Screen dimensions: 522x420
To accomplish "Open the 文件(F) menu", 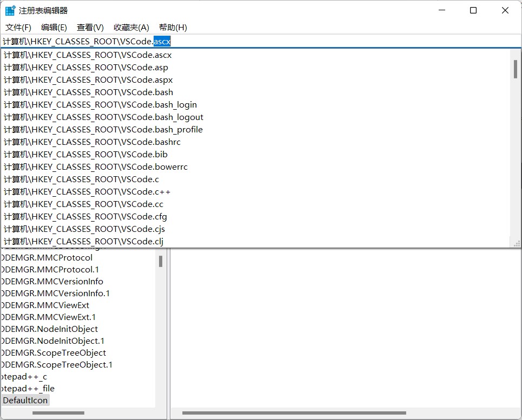I will point(18,28).
